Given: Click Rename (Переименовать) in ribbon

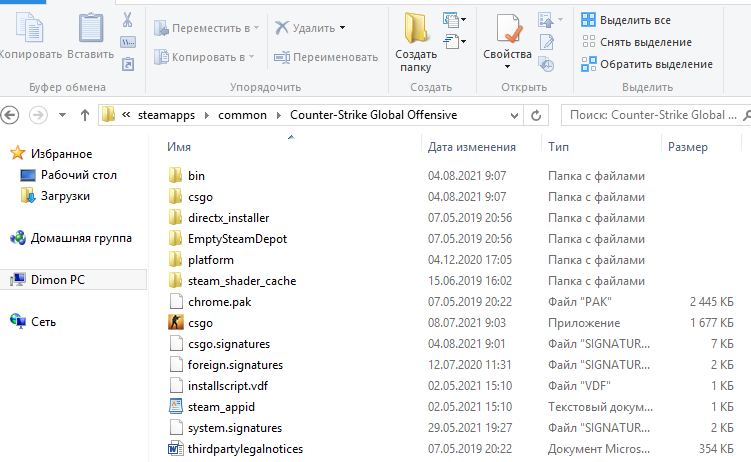Looking at the screenshot, I should 326,57.
